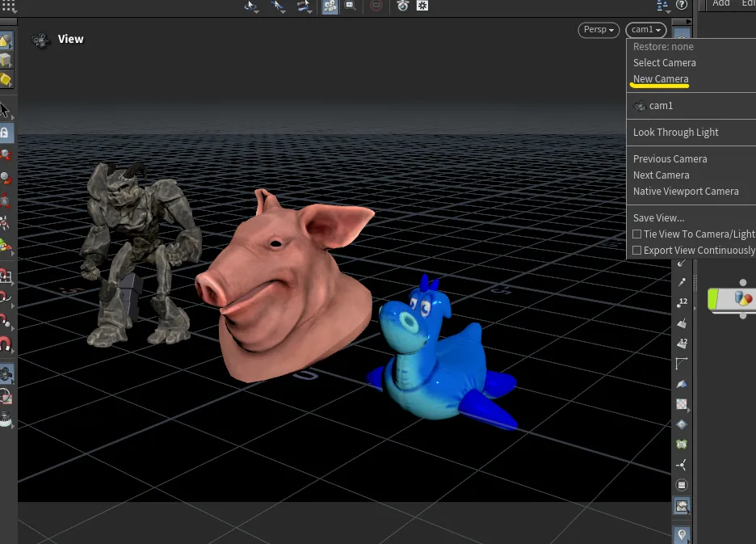This screenshot has height=544, width=756.
Task: Select Native Viewport Camera
Action: (x=686, y=191)
